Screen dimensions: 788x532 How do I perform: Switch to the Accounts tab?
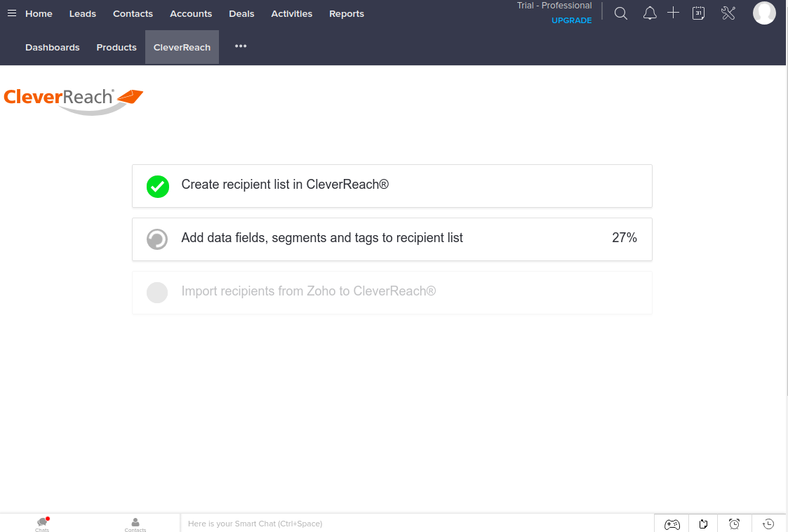pyautogui.click(x=191, y=13)
